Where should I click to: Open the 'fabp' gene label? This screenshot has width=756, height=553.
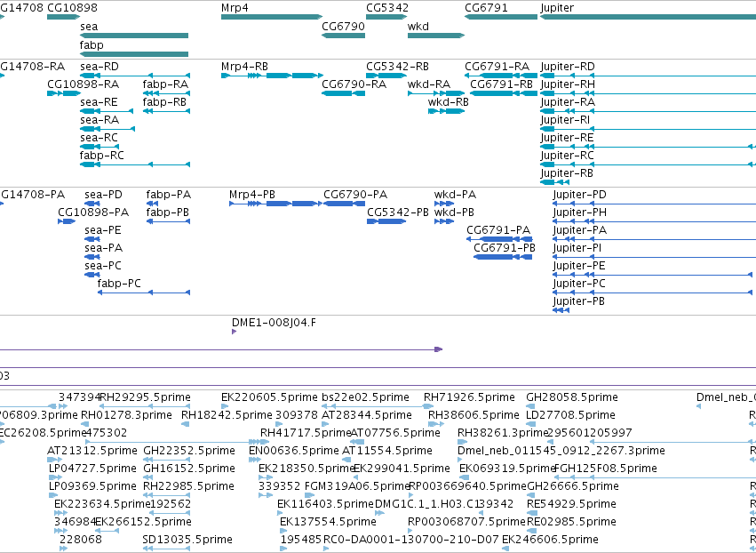(92, 44)
